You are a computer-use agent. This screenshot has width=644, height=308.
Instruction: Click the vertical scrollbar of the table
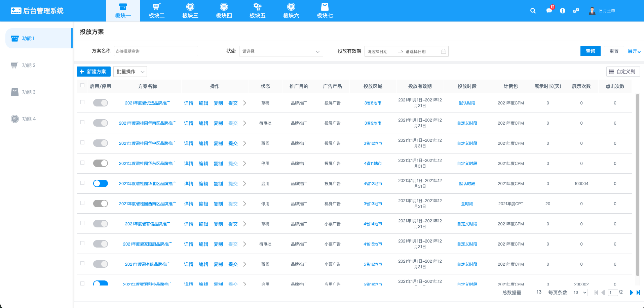(637, 185)
